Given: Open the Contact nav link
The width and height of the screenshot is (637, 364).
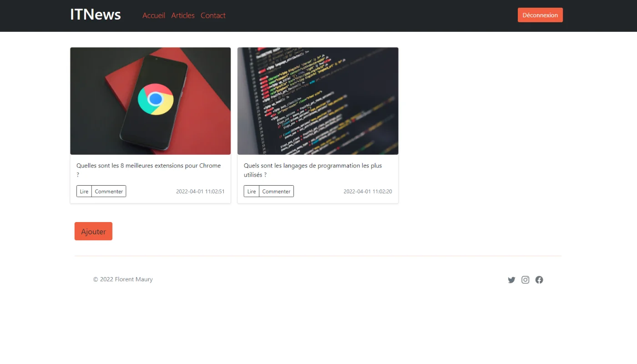Looking at the screenshot, I should point(213,15).
